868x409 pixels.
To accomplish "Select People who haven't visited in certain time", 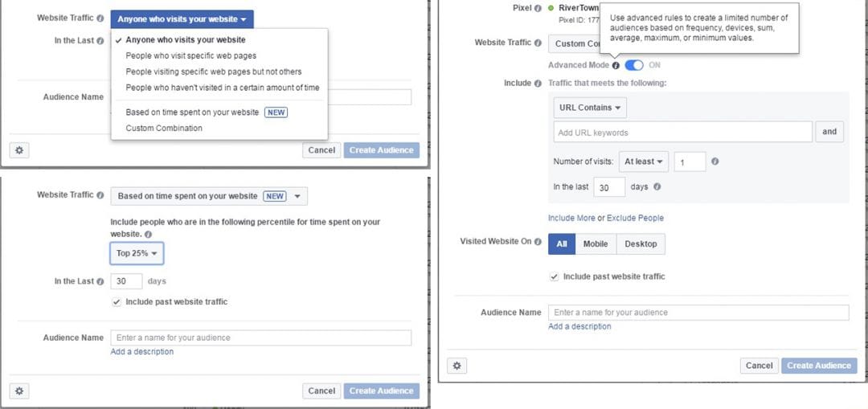I will pyautogui.click(x=223, y=88).
